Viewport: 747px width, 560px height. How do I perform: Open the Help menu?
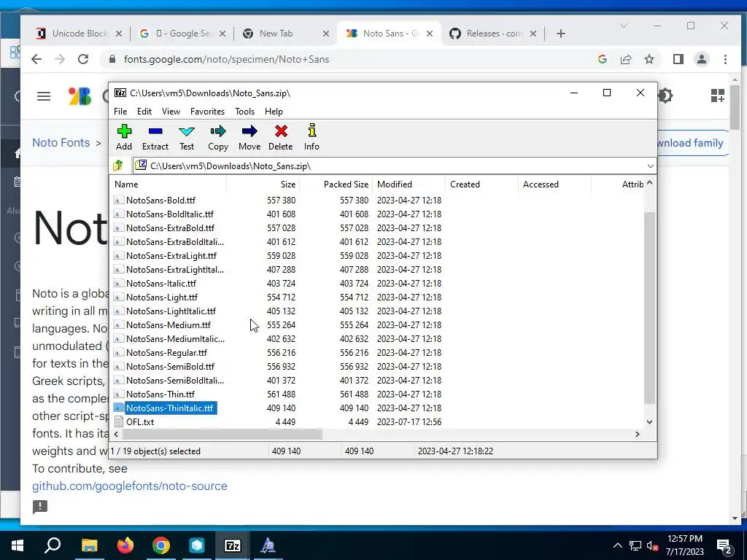click(x=274, y=112)
